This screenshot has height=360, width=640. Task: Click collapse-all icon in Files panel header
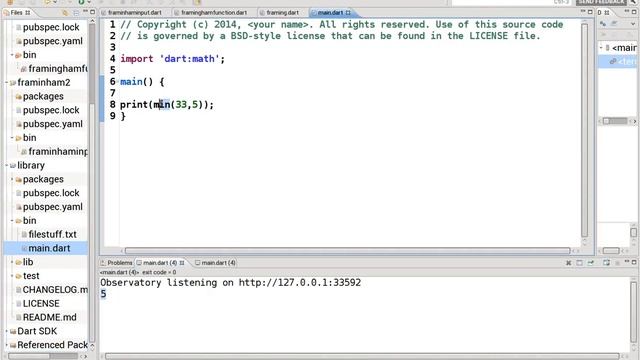(x=76, y=13)
